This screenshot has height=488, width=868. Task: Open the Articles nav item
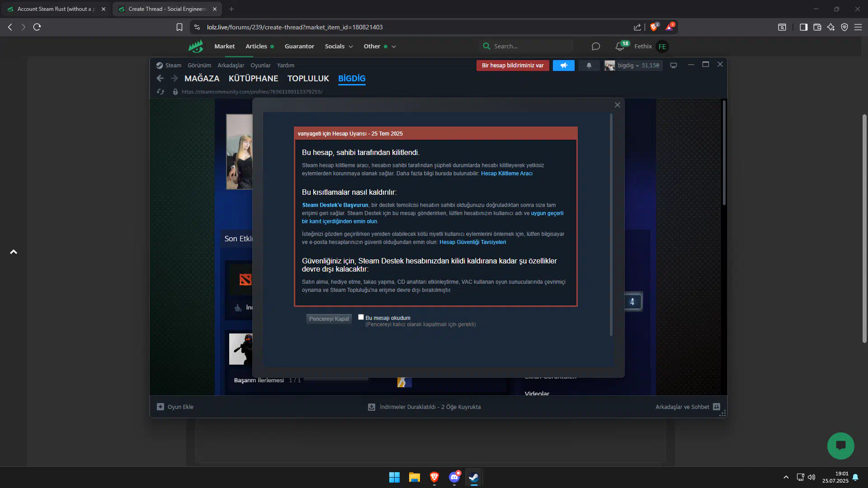pos(256,46)
